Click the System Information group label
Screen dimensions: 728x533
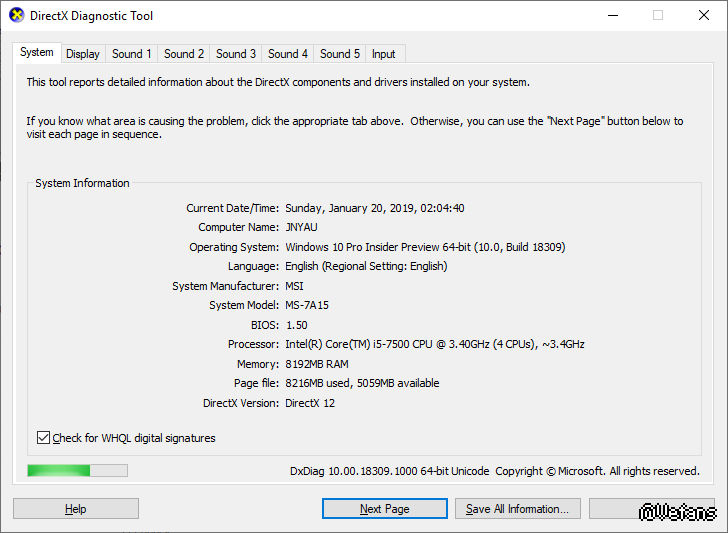click(82, 183)
